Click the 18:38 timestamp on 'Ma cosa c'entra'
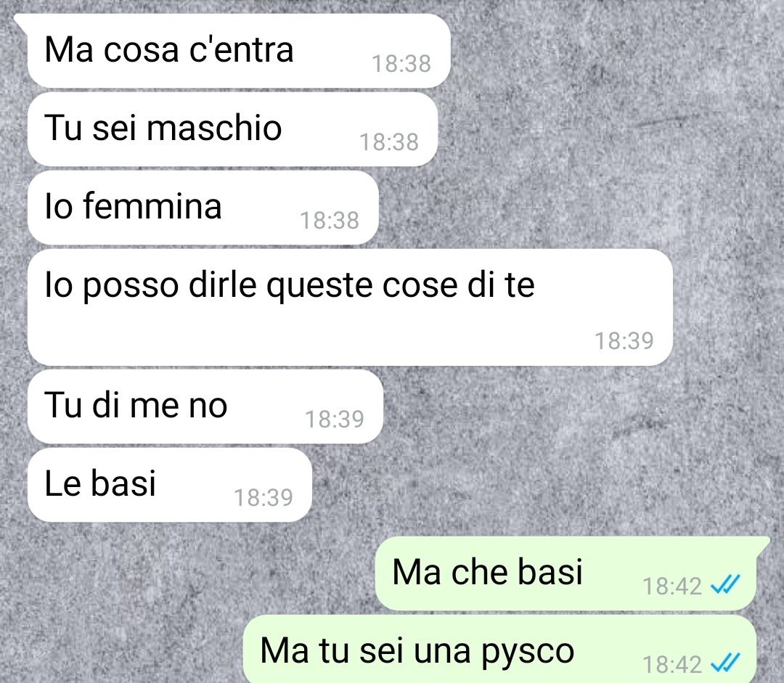This screenshot has height=683, width=784. 401,64
